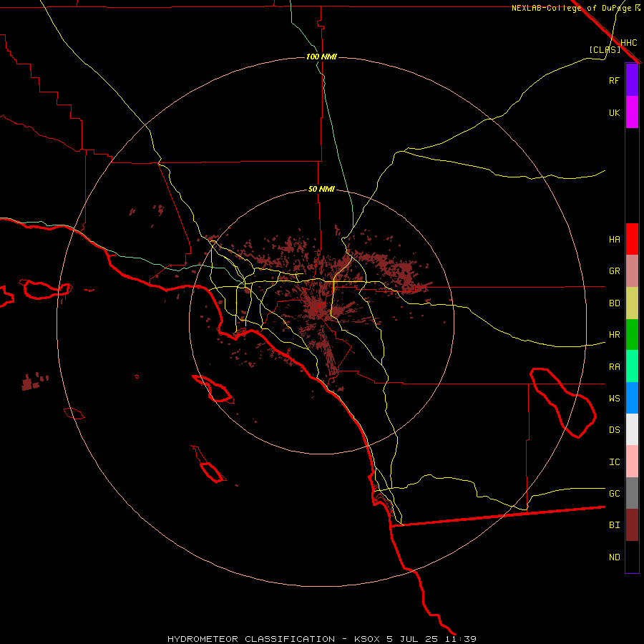Image resolution: width=644 pixels, height=644 pixels.
Task: Click the RA legend label
Action: (614, 367)
